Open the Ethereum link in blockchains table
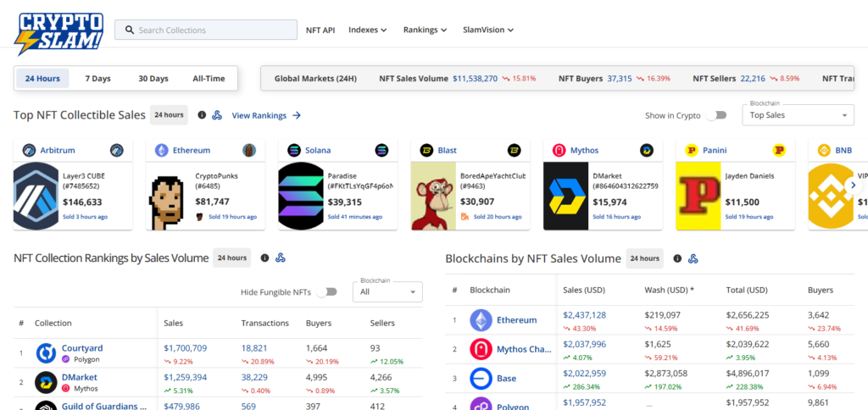Screen dimensions: 868x410 coord(517,320)
